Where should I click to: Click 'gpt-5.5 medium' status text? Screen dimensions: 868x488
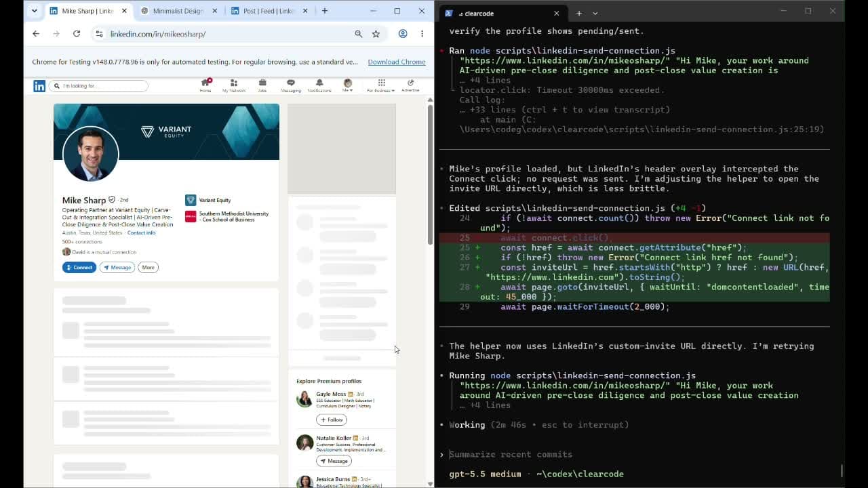[485, 474]
